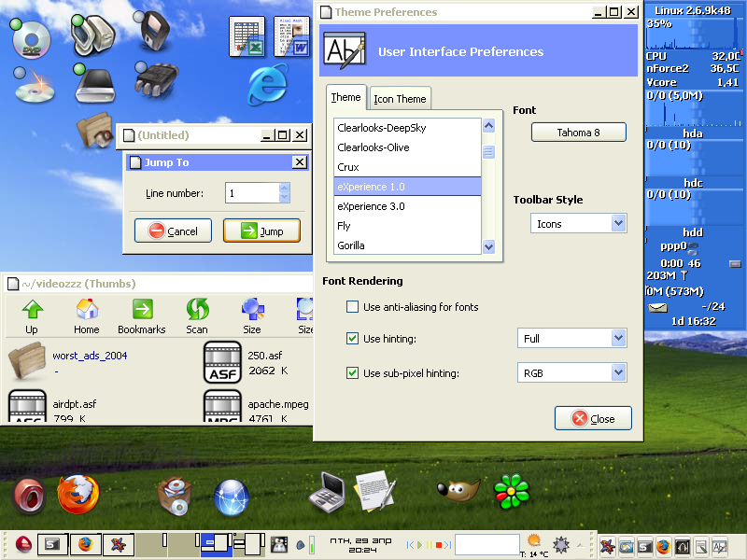Click the yellow pause button on the panel

tap(430, 545)
